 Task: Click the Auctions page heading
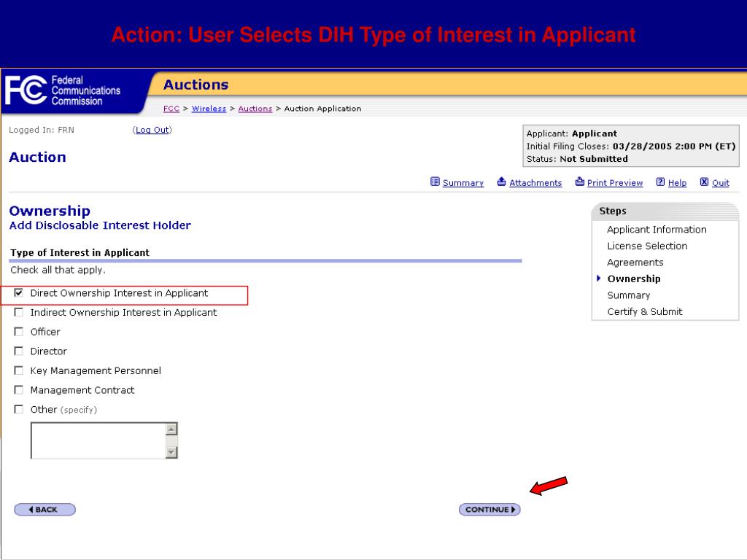(196, 85)
